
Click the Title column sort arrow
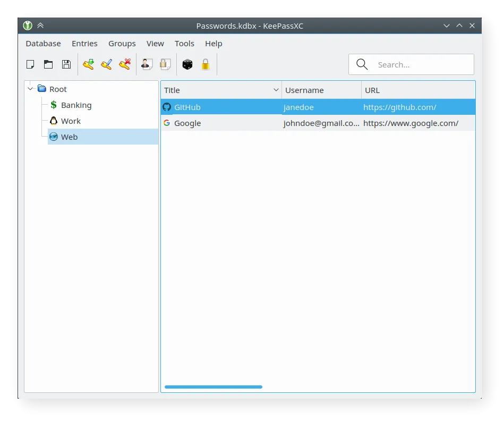pos(276,90)
